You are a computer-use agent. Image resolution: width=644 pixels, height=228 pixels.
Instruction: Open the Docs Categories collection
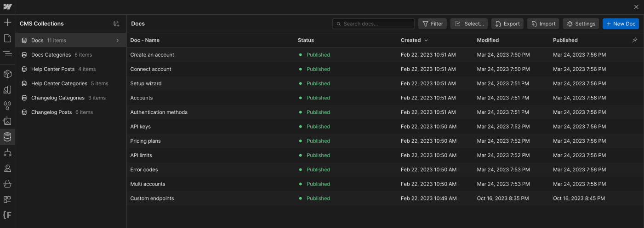pos(71,55)
